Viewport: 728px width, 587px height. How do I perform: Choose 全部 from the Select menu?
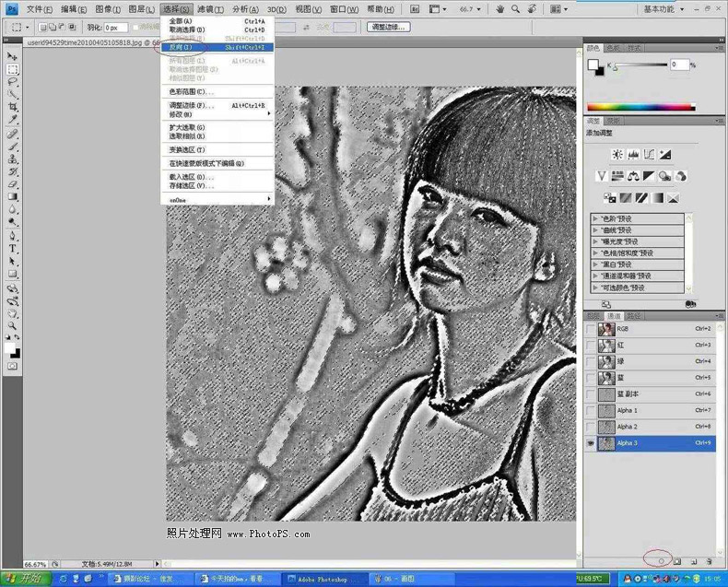pos(217,21)
